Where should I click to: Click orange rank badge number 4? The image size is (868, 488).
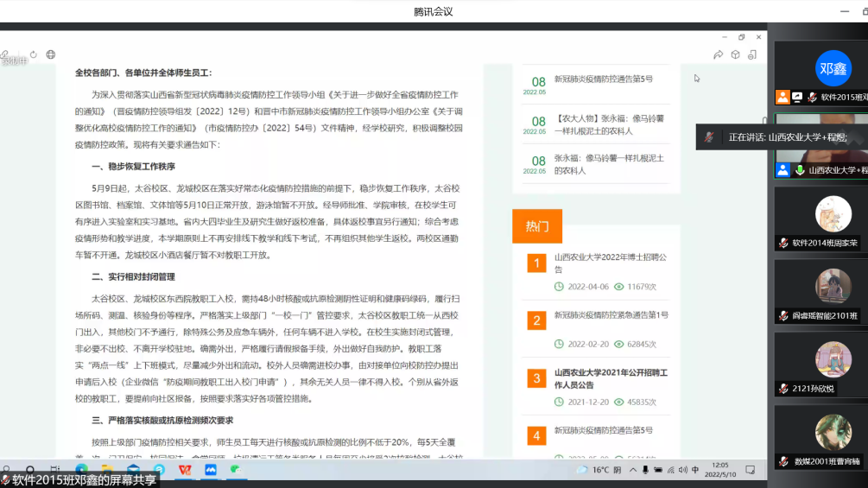point(536,436)
